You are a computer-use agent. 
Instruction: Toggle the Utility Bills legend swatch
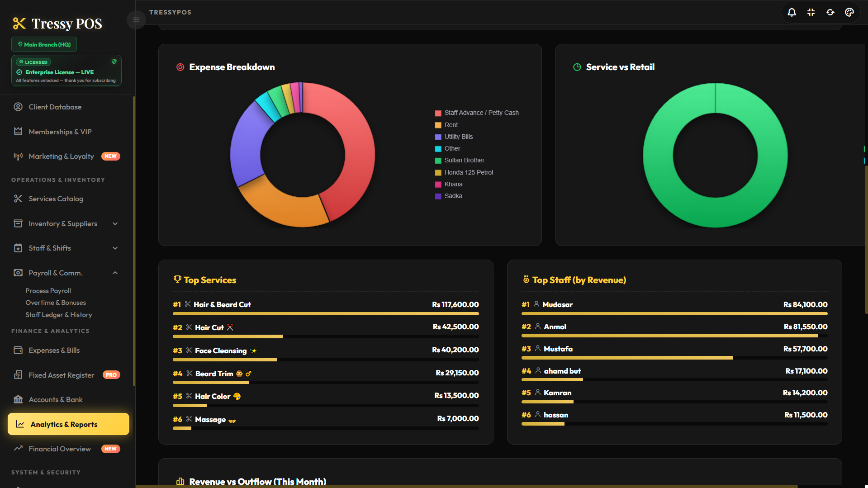[x=438, y=137]
